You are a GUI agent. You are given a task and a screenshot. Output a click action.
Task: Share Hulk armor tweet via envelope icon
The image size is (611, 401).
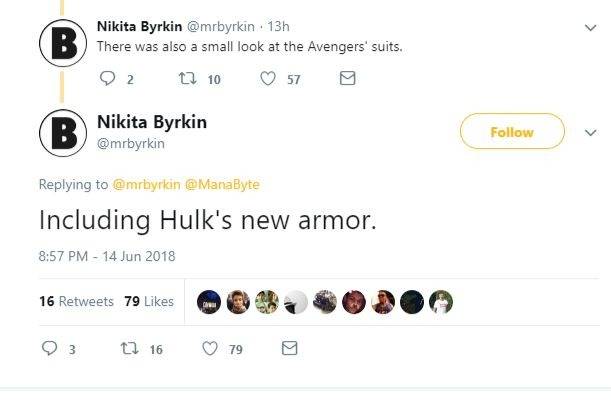click(289, 348)
